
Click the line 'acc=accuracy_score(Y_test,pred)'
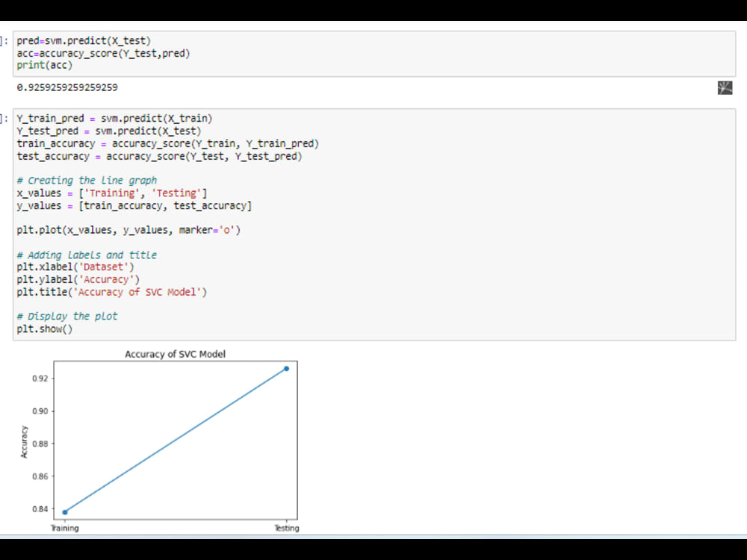pyautogui.click(x=103, y=53)
